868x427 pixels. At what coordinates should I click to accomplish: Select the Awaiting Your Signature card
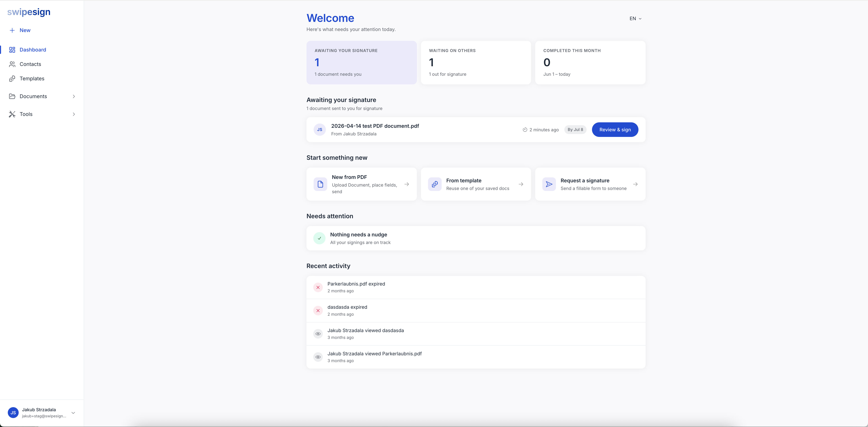pyautogui.click(x=361, y=63)
